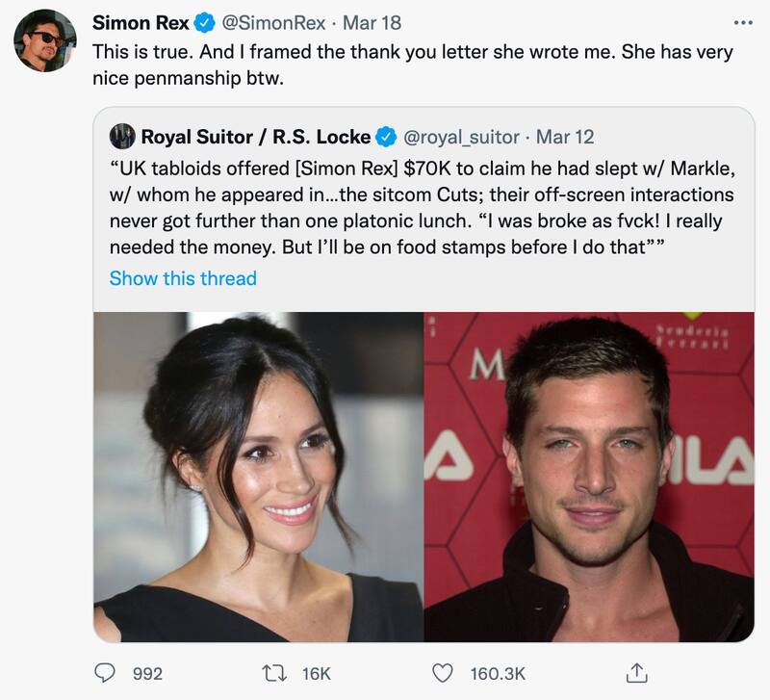Viewport: 770px width, 700px height.
Task: Click the quoted tweet text about UK tabloids
Action: click(423, 207)
